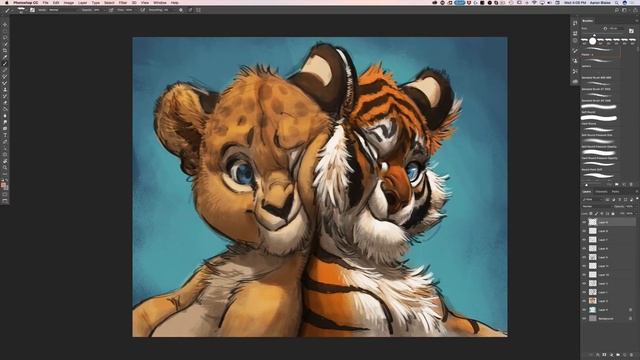Lock transparent pixels in Layers panel
Viewport: 640px width, 360px height.
pos(591,213)
